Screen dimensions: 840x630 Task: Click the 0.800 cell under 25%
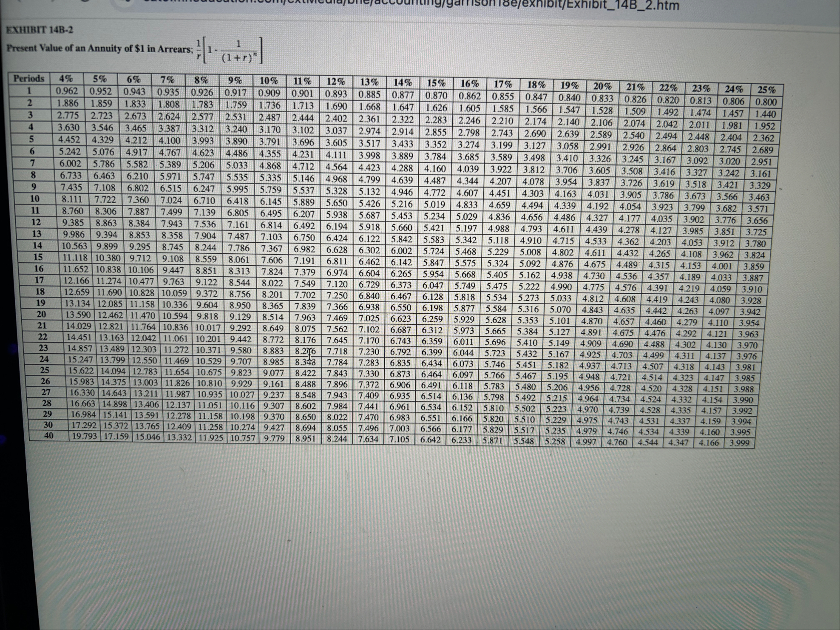tap(766, 102)
